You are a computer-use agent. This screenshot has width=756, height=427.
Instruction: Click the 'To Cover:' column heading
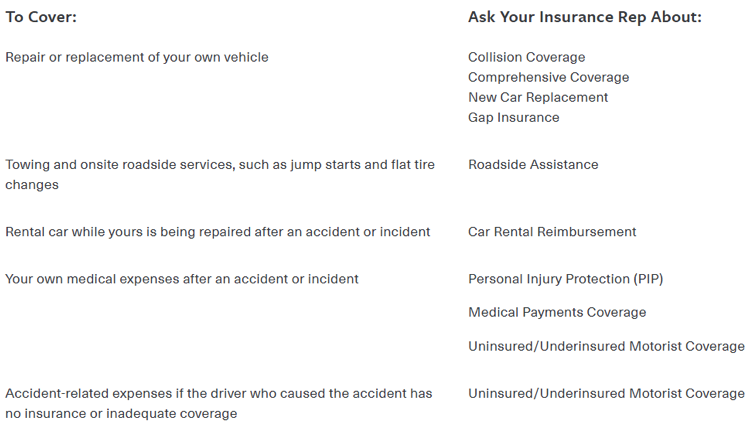pos(41,18)
